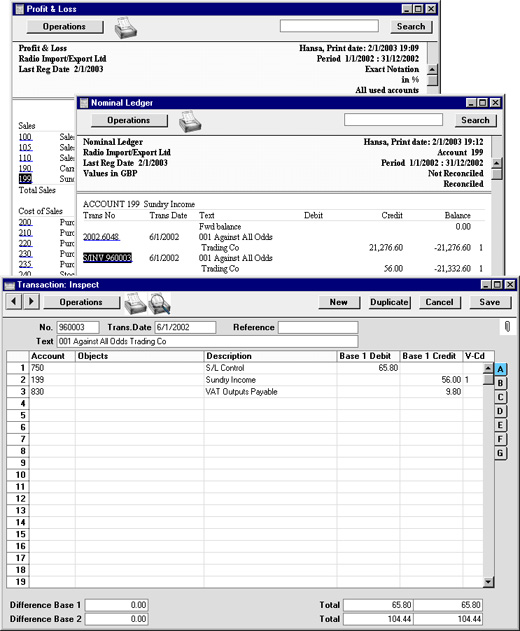Select flip tab E in Transaction grid
The image size is (520, 631).
(500, 425)
